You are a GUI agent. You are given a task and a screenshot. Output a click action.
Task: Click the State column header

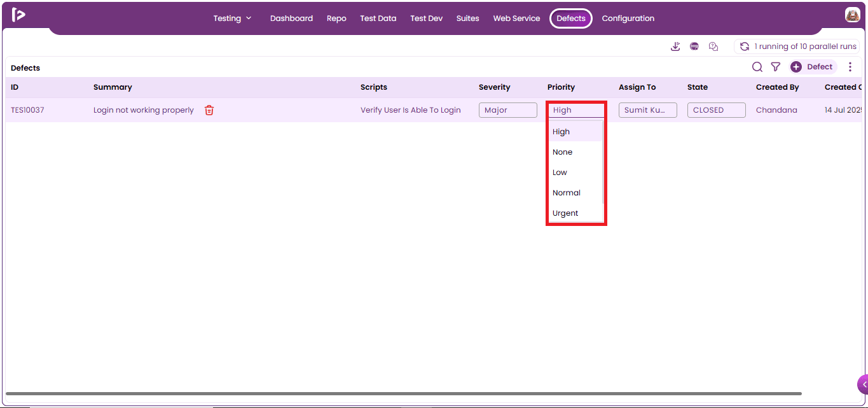click(x=698, y=87)
